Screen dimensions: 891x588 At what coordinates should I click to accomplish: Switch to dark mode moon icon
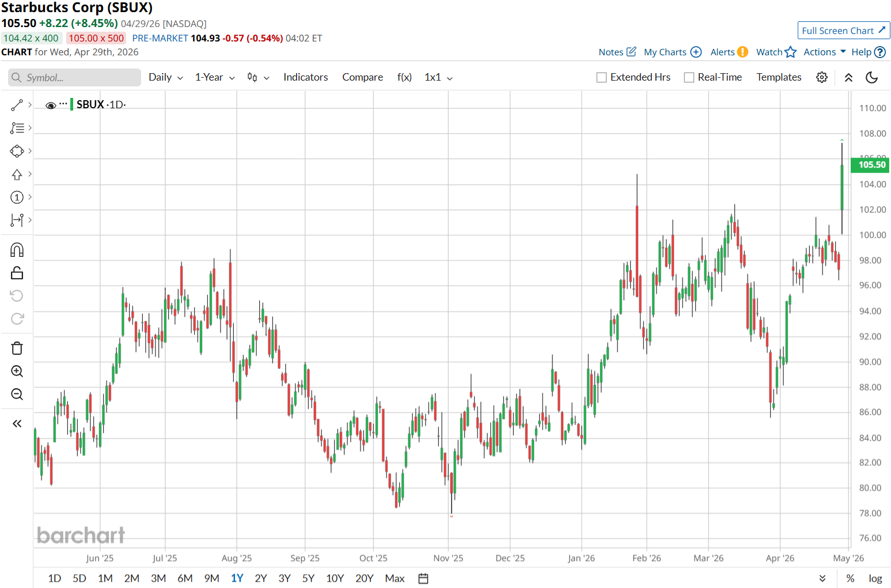[x=871, y=77]
